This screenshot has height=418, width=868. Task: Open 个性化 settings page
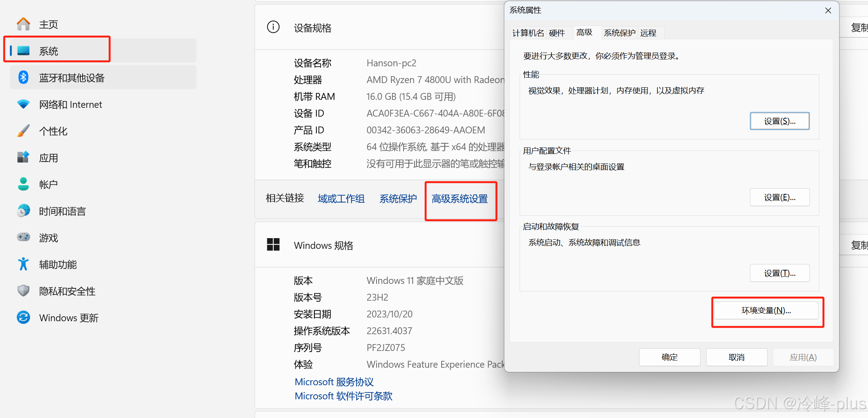pyautogui.click(x=103, y=131)
